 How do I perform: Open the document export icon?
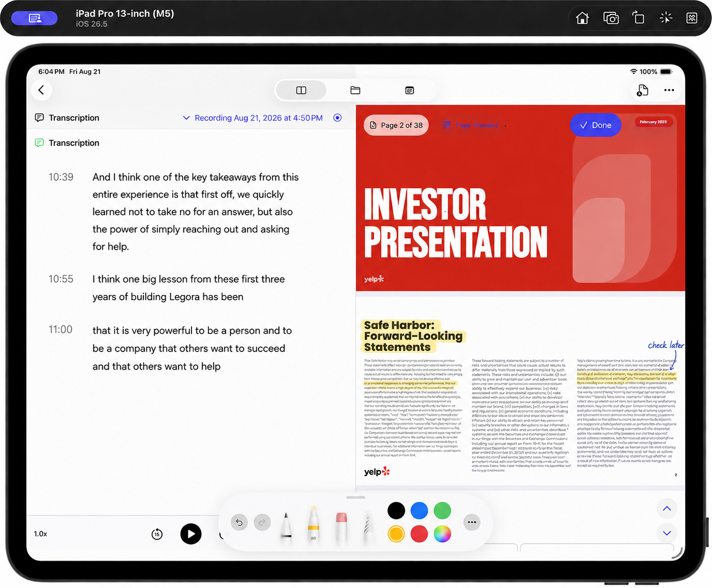click(642, 90)
